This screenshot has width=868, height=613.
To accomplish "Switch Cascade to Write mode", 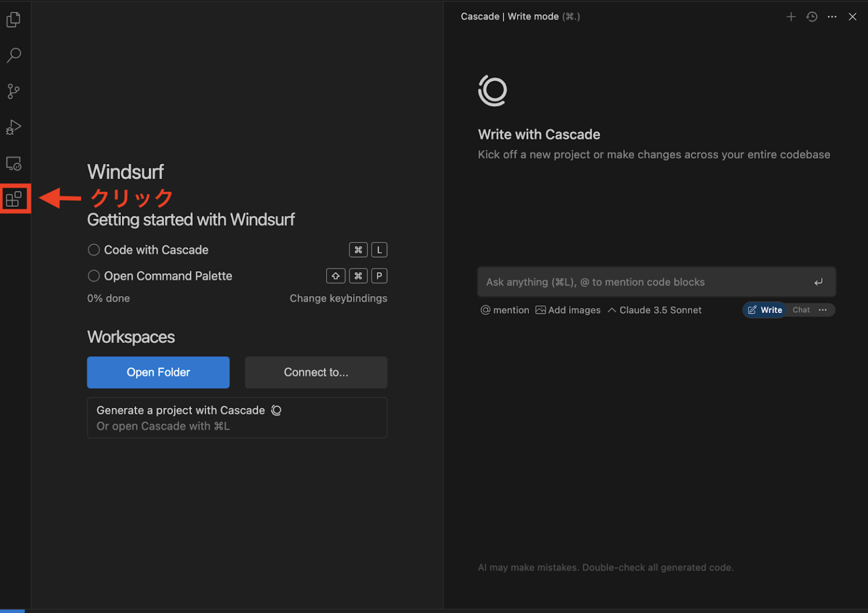I will (x=765, y=310).
